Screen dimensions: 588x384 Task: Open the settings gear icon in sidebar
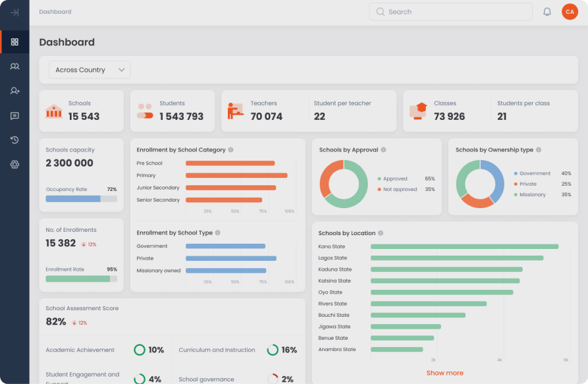pos(14,164)
